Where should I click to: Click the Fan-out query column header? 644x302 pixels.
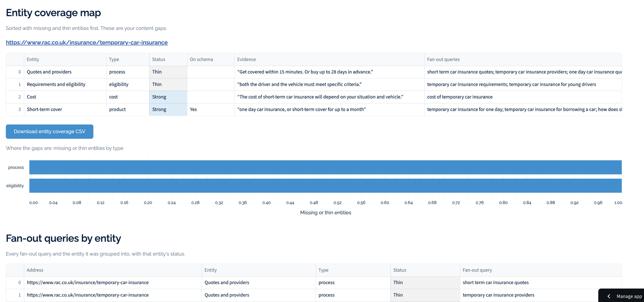tap(541, 270)
